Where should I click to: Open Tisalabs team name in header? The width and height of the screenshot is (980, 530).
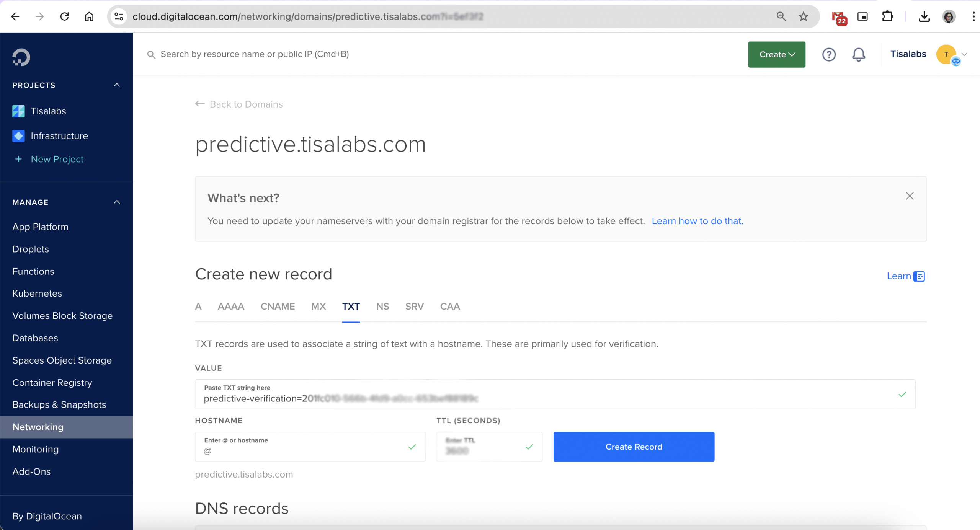908,54
